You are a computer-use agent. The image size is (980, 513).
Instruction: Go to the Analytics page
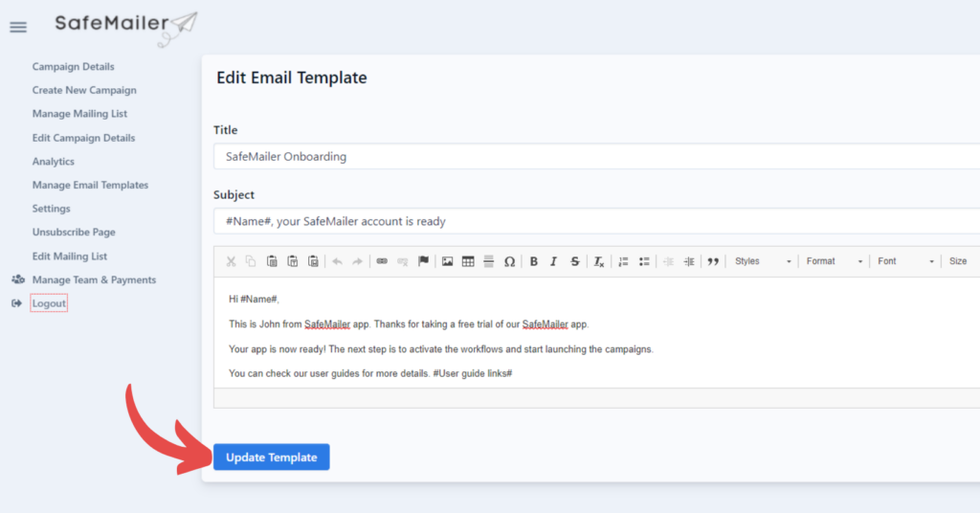54,161
